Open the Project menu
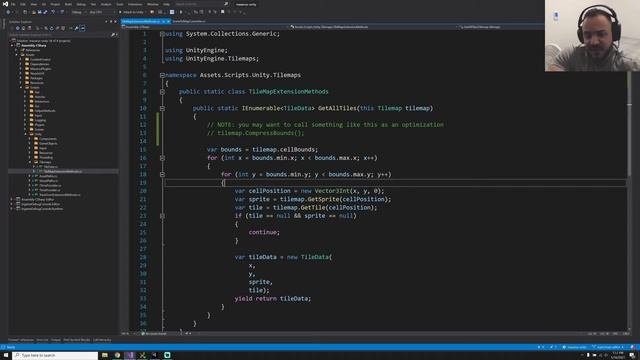The width and height of the screenshot is (640, 360). click(55, 4)
